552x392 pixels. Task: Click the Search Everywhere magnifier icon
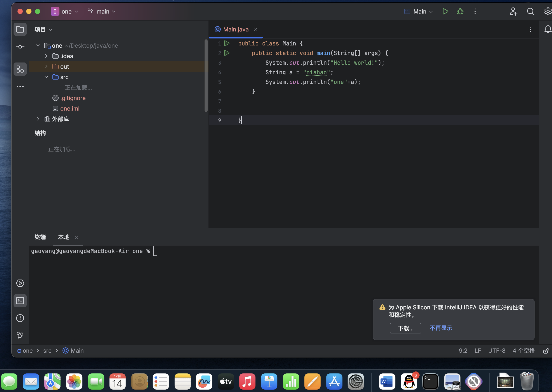pyautogui.click(x=530, y=11)
